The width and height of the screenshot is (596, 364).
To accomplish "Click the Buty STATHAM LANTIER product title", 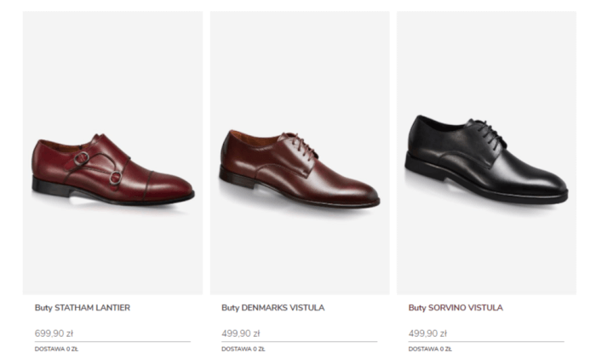I will point(83,308).
